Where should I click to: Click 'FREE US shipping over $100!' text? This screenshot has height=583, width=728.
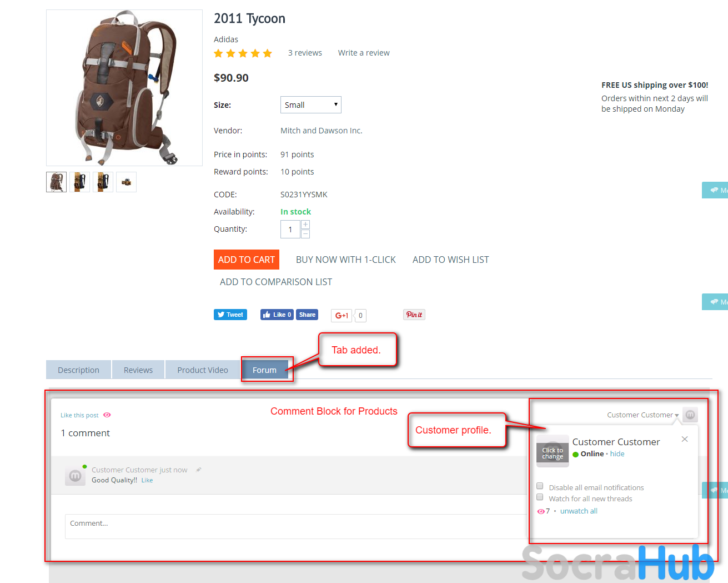pos(655,85)
